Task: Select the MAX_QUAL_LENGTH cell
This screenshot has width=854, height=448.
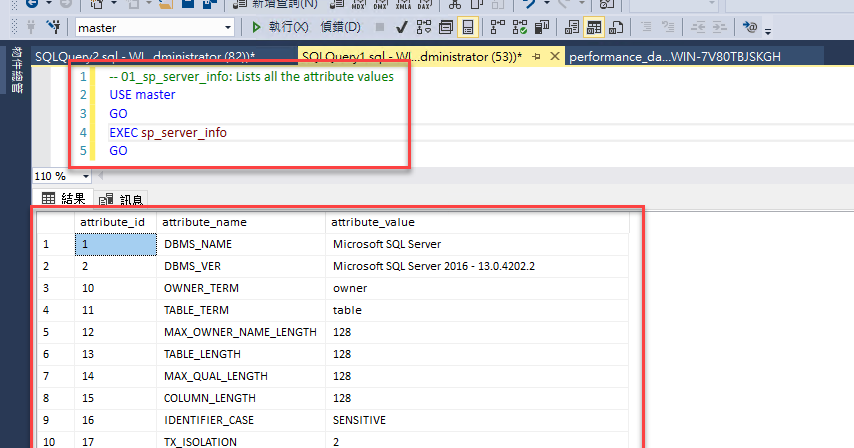Action: coord(241,376)
